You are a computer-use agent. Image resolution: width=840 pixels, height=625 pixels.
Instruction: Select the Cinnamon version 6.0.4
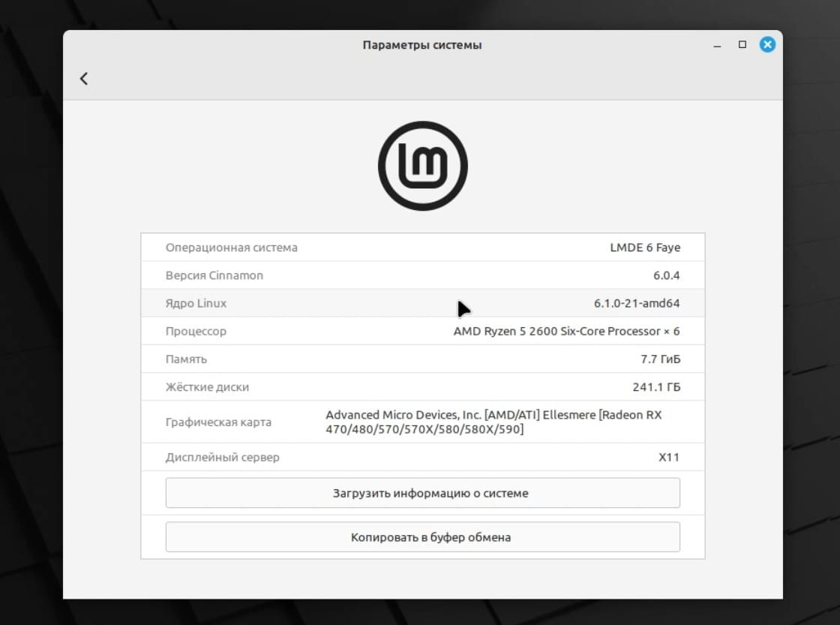667,275
